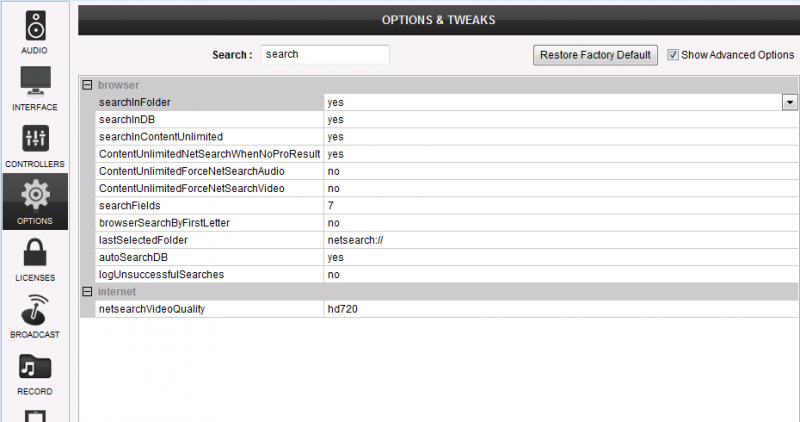Click the hd720 video quality value
The width and height of the screenshot is (800, 422).
pos(342,309)
